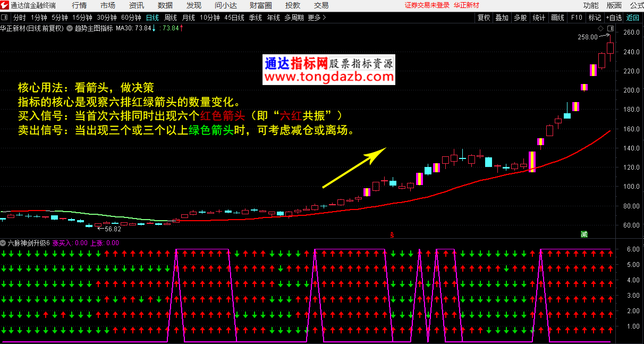Expand the 趋势主图指标 indicator dropdown
Screen dimensions: 644x344
70,28
